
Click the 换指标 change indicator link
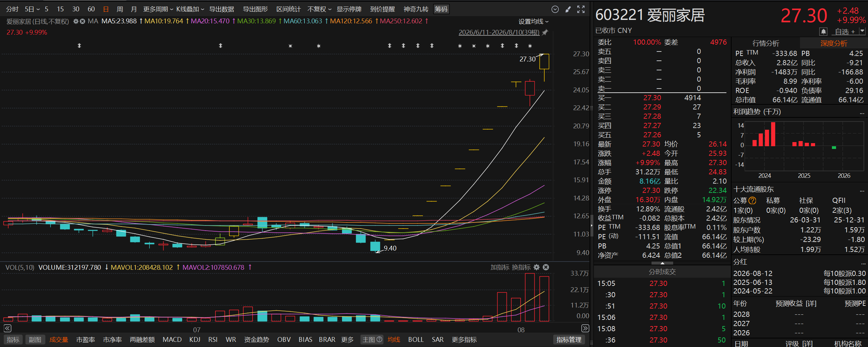tap(521, 267)
